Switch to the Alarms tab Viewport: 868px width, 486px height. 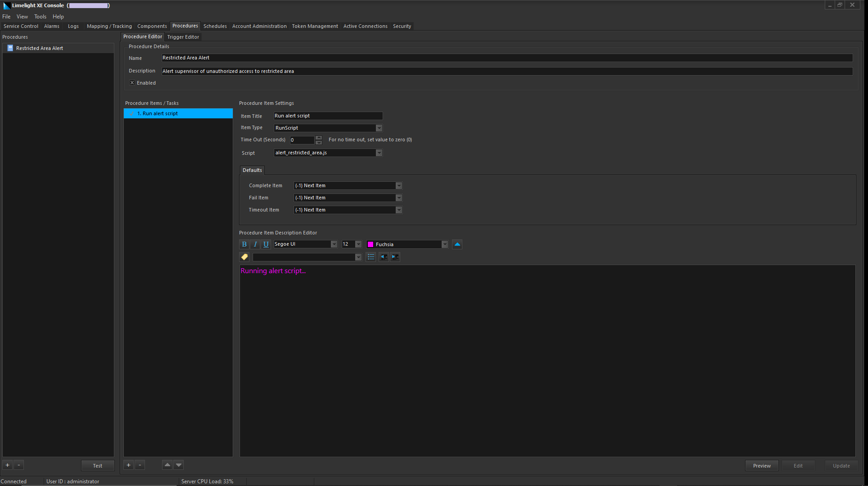52,26
